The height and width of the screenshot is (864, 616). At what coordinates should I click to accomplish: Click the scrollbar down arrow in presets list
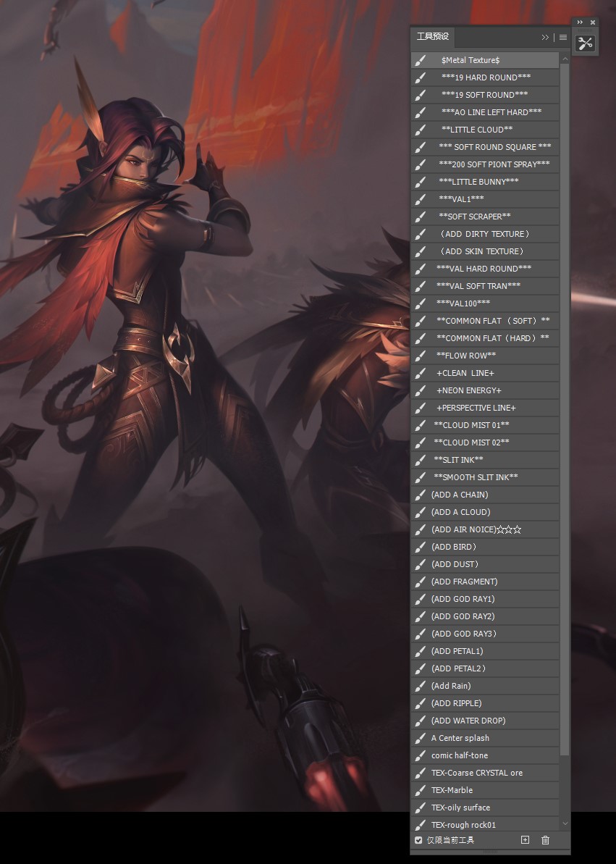point(565,823)
